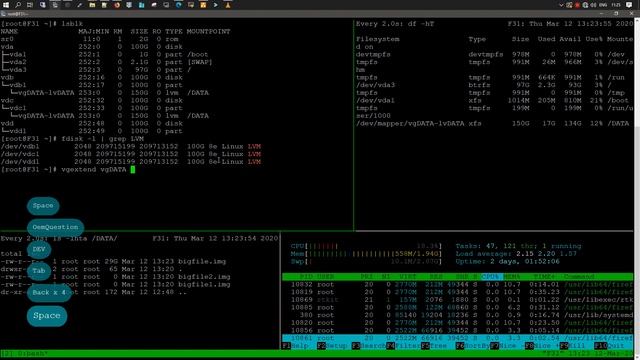The image size is (640, 360).
Task: Open Task View from the taskbar
Action: pyautogui.click(x=30, y=5)
